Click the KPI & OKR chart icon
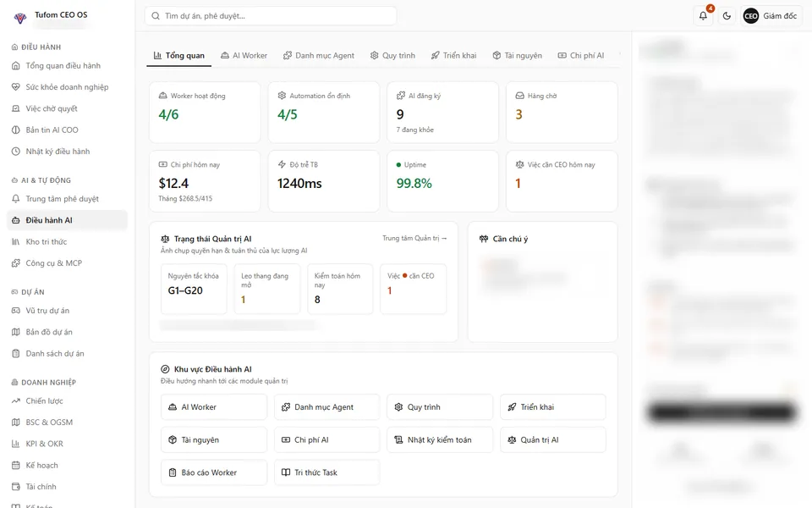812x508 pixels. pos(15,444)
